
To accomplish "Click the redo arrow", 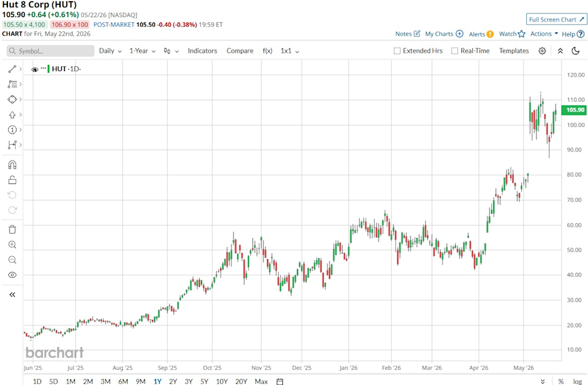I will pyautogui.click(x=12, y=210).
